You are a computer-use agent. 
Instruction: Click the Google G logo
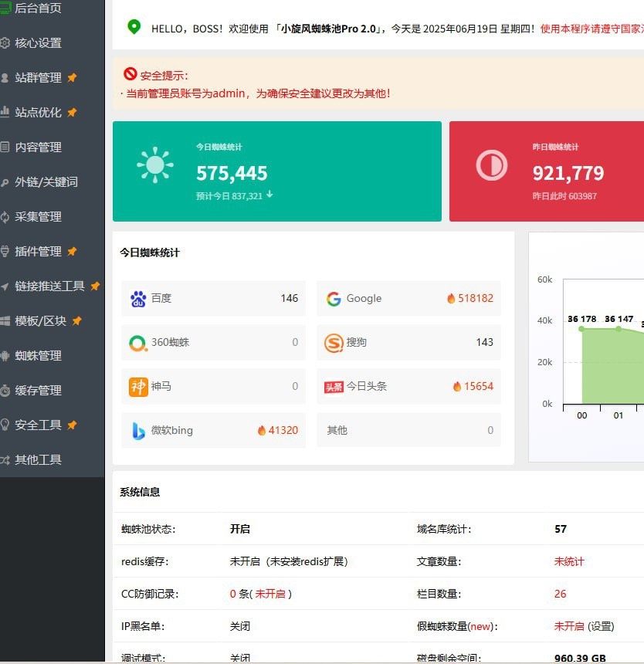click(334, 299)
